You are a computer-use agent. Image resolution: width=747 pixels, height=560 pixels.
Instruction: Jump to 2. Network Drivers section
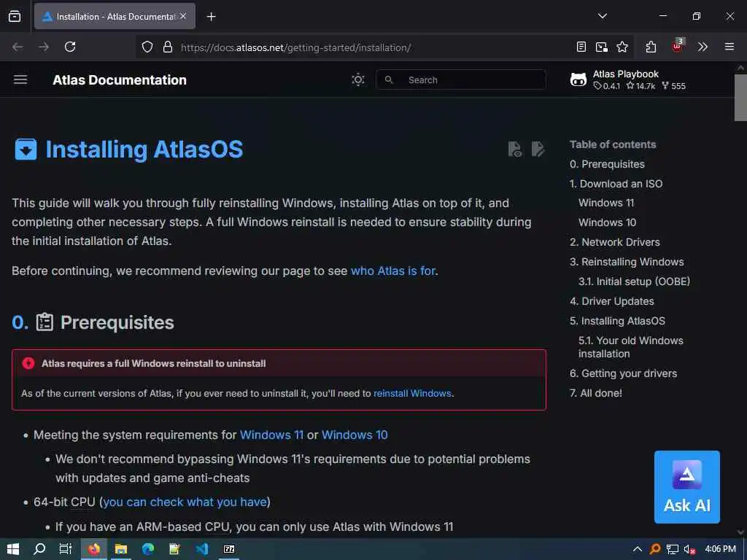[x=614, y=242]
